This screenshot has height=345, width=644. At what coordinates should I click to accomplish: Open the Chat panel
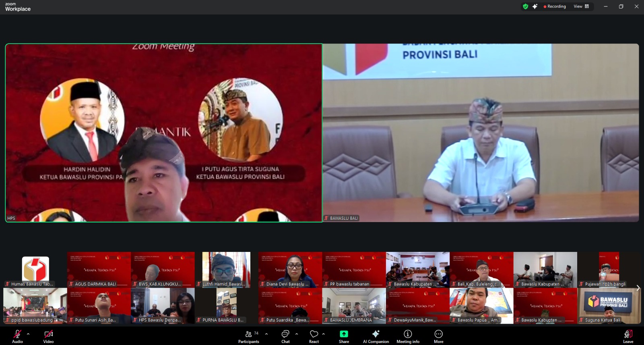[285, 336]
